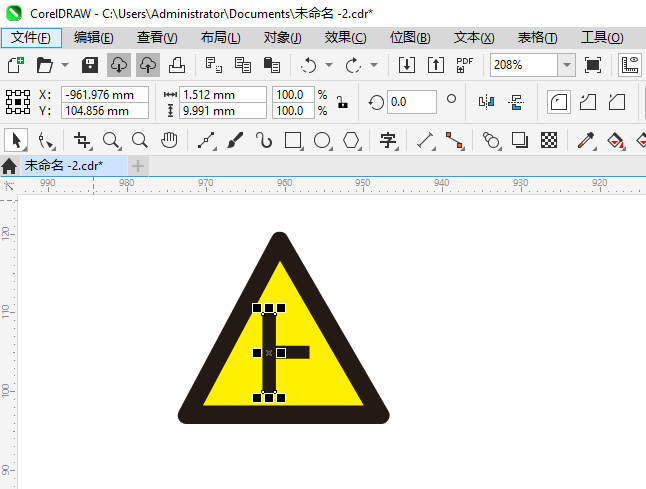
Task: Select the scalloped corner style
Action: (588, 102)
